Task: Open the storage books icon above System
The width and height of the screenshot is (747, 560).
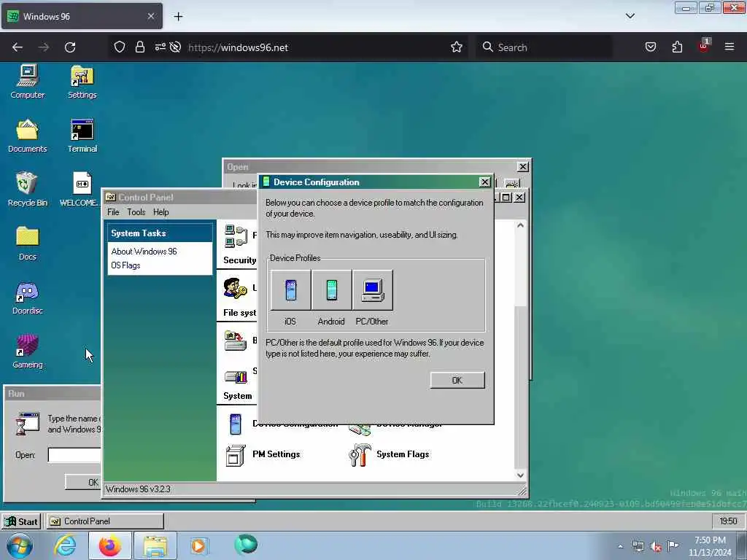Action: click(x=236, y=377)
